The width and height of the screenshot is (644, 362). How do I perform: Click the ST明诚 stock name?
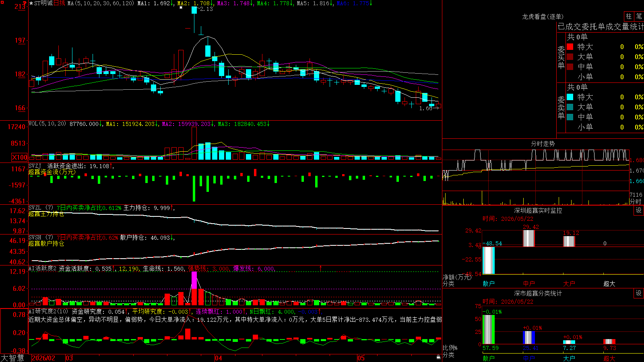click(43, 3)
